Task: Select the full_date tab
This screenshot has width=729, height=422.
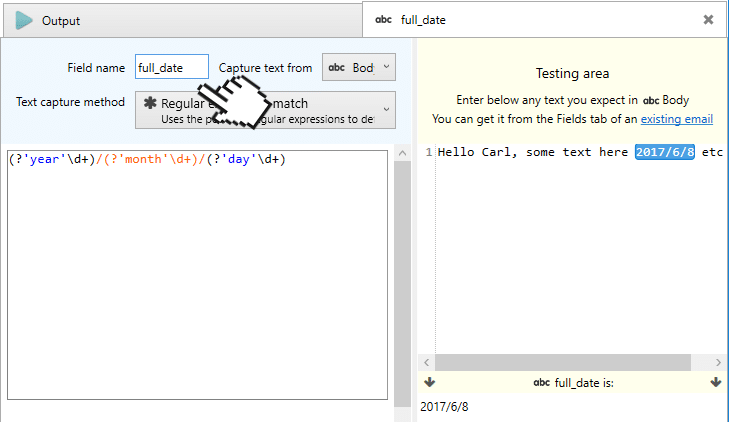Action: click(x=544, y=20)
